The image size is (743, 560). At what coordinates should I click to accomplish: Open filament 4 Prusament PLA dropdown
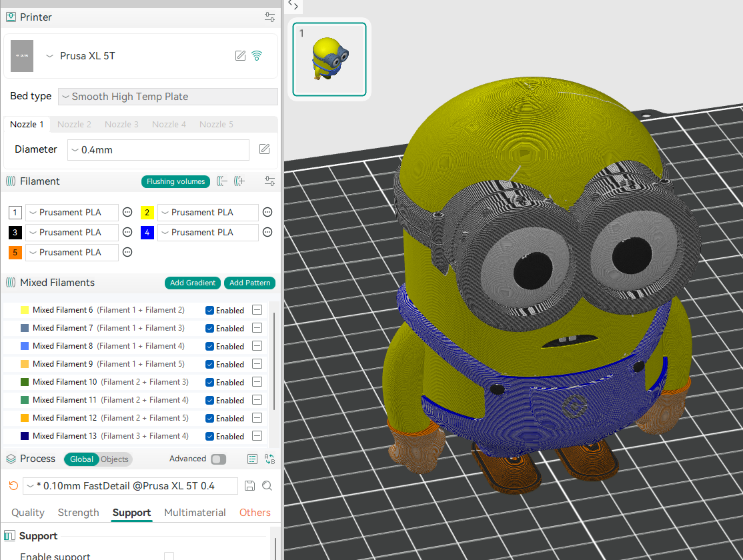click(x=208, y=232)
